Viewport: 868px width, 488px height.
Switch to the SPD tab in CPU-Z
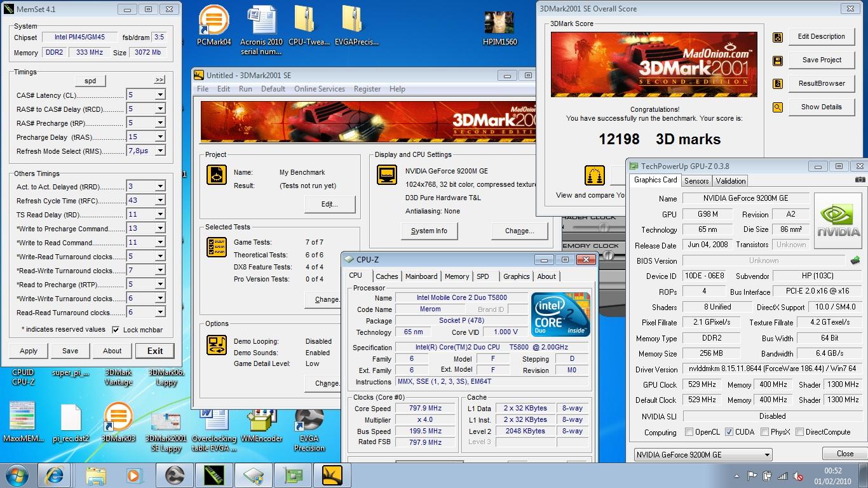click(x=483, y=276)
